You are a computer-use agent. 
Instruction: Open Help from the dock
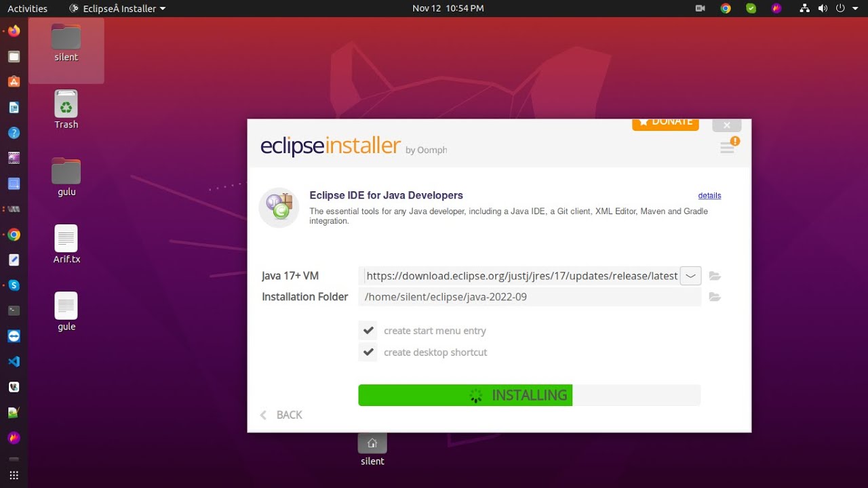(x=14, y=133)
